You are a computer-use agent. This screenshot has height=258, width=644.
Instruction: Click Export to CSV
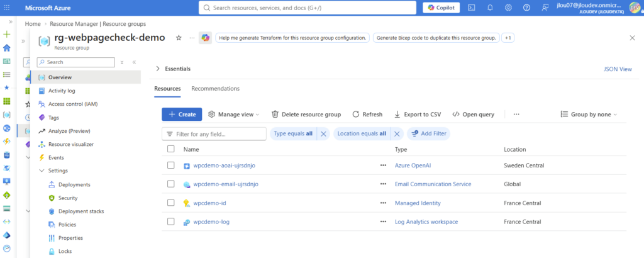coord(418,114)
